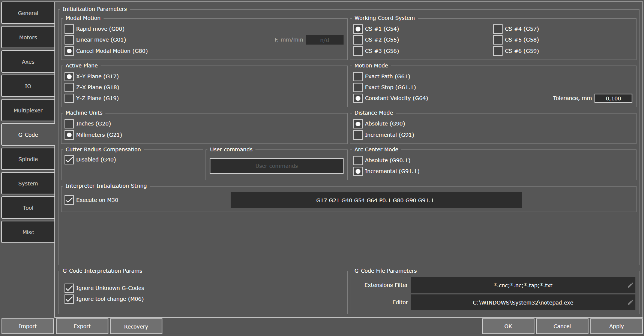
Task: Toggle Disabled (G40) cutter compensation checkbox
Action: coord(69,160)
